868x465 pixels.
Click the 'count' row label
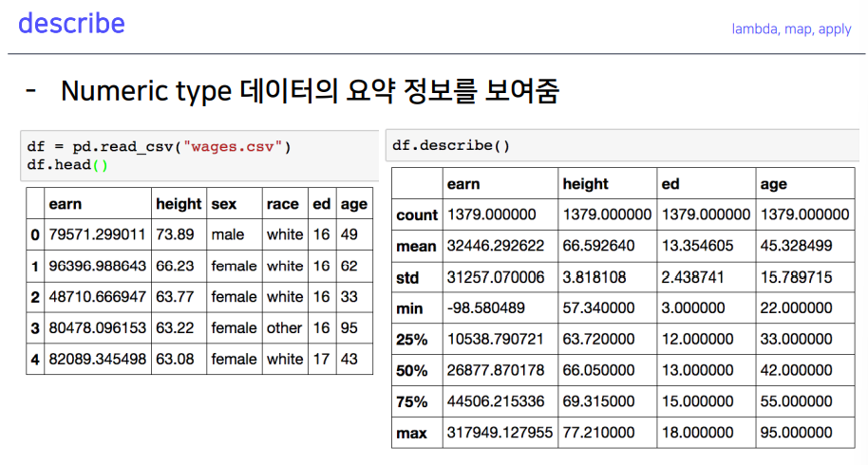(x=417, y=215)
